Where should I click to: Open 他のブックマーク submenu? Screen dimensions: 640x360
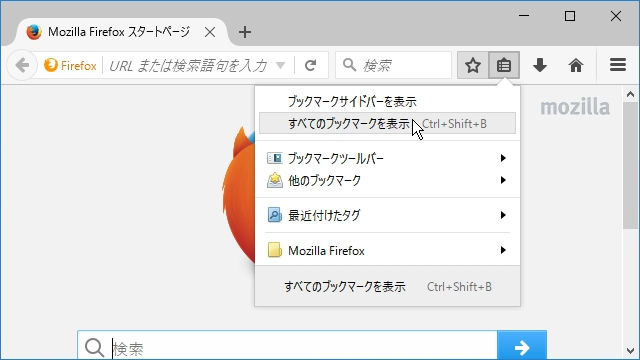(x=387, y=180)
